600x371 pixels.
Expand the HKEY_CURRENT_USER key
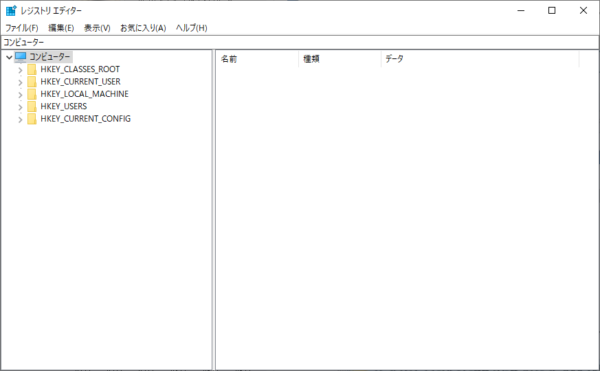click(20, 82)
